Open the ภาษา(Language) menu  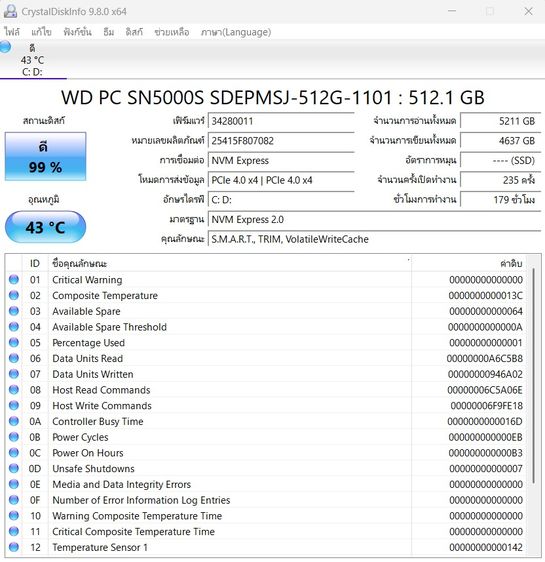click(x=236, y=32)
